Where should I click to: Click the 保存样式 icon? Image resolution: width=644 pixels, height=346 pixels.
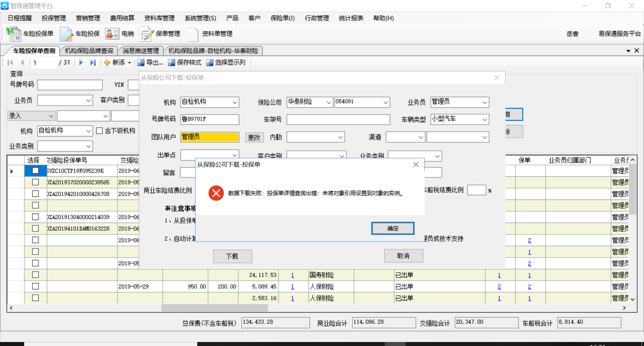tap(171, 63)
